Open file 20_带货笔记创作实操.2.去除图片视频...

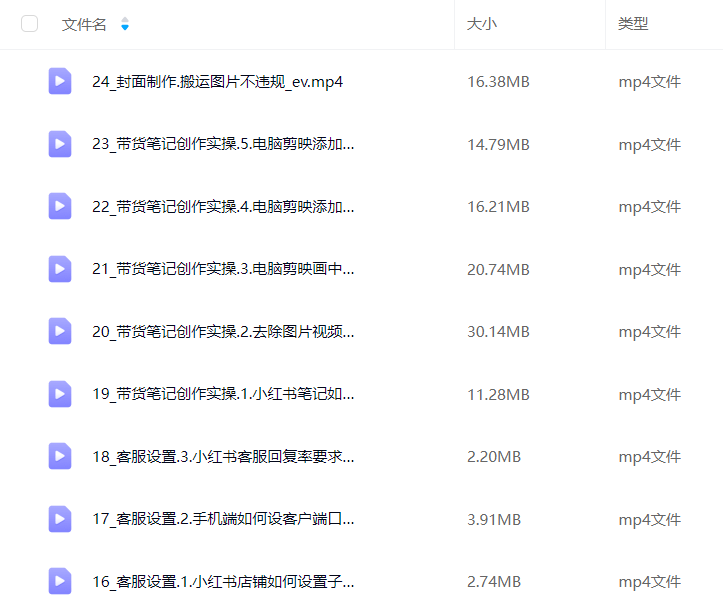pos(223,332)
